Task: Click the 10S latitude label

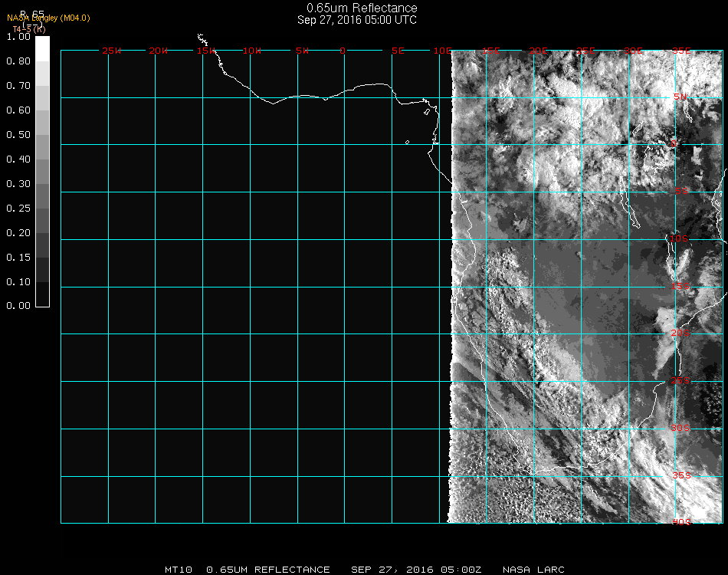Action: pos(679,238)
